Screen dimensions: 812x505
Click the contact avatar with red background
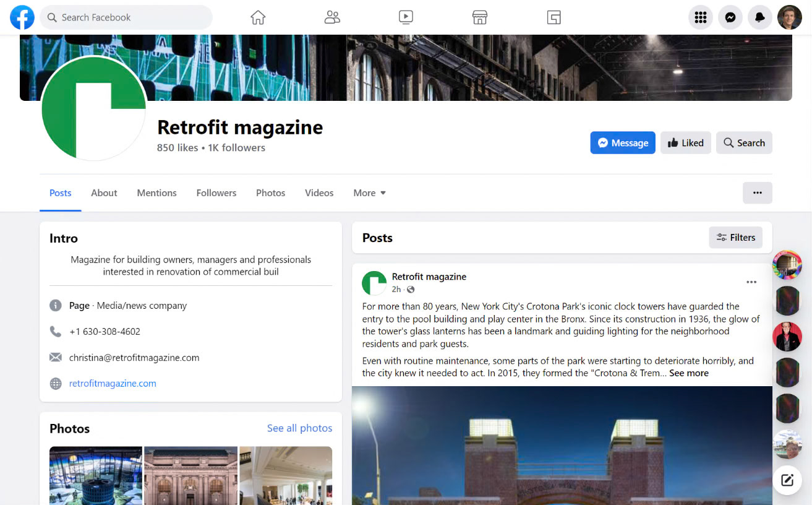pos(787,337)
